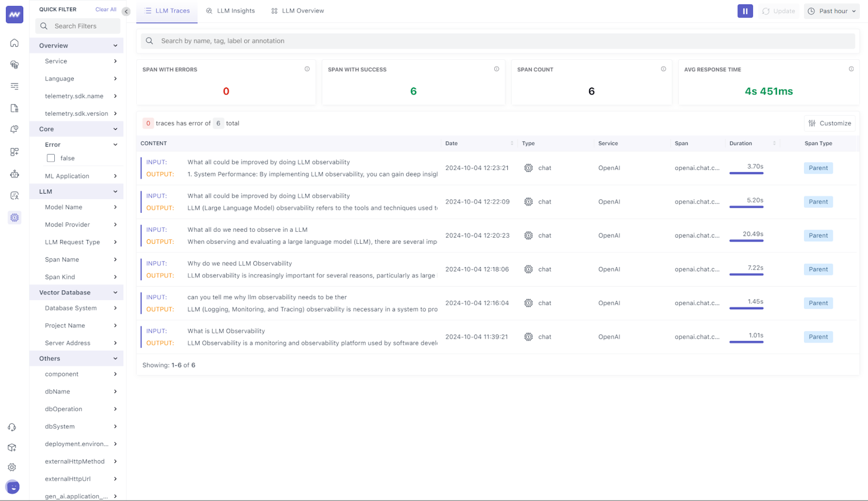
Task: Select the Dashboard builder icon in the sidebar
Action: click(x=14, y=152)
